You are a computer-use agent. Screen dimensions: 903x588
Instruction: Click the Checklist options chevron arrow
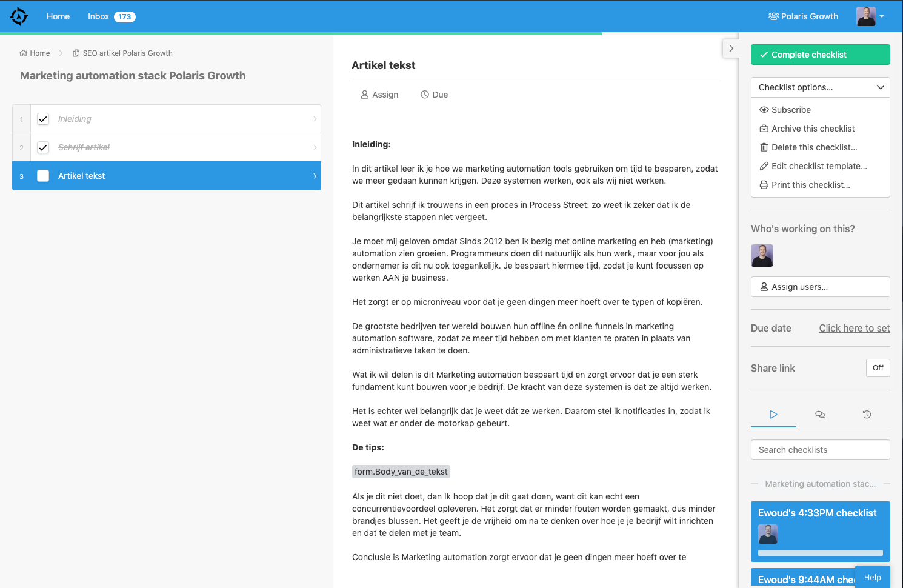[881, 87]
